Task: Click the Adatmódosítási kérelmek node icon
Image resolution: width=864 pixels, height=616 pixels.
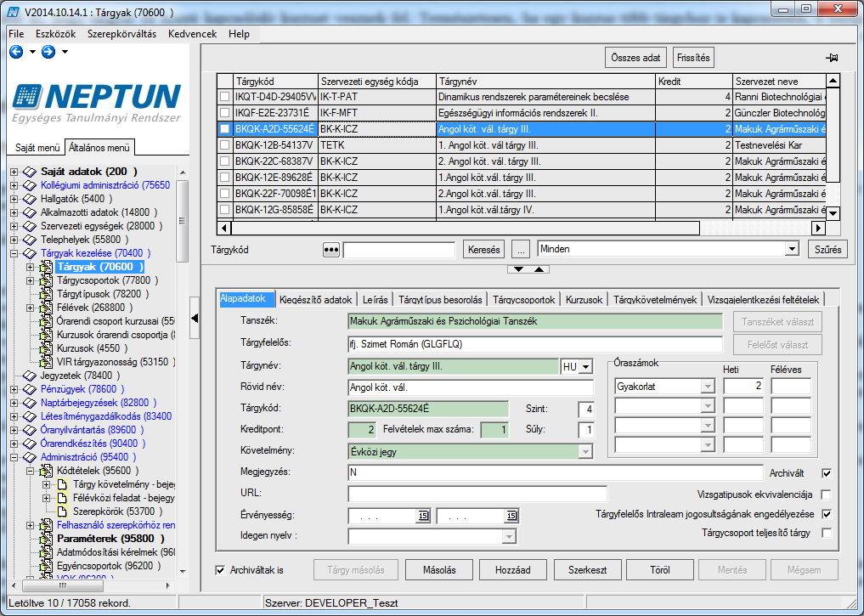Action: click(x=46, y=552)
